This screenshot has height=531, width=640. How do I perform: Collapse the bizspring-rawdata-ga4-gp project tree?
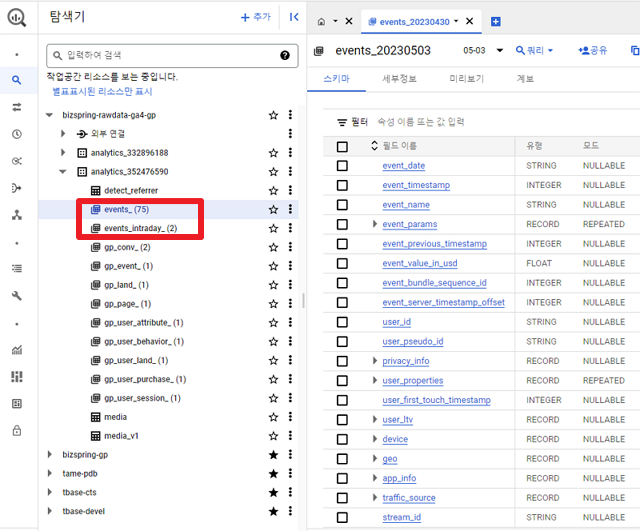49,115
